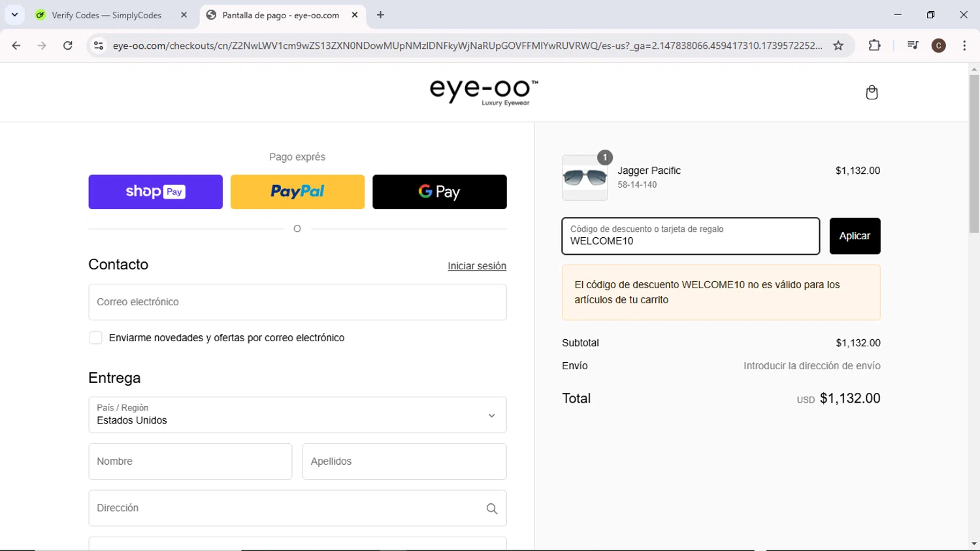This screenshot has width=980, height=551.
Task: Click the browser forward arrow
Action: pos(42,46)
